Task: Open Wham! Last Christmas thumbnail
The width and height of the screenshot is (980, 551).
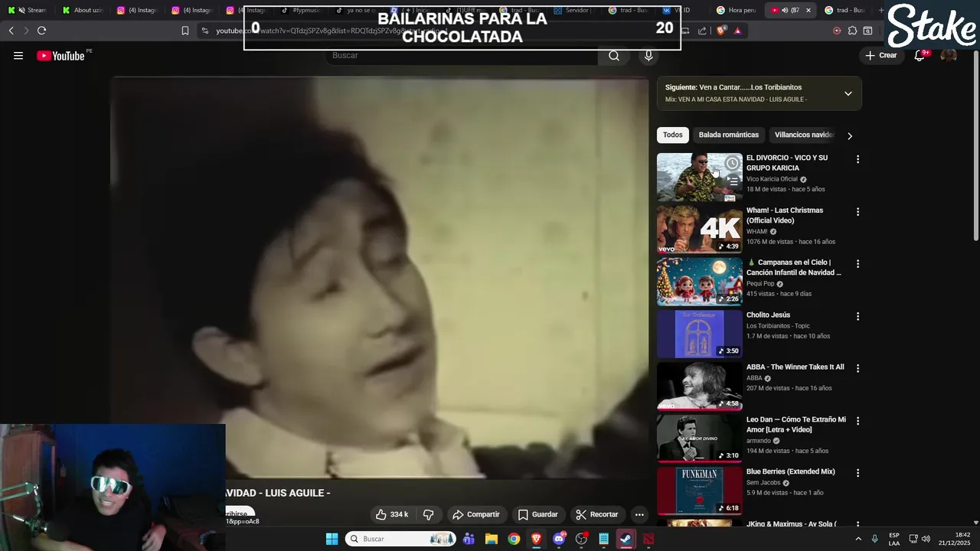Action: pyautogui.click(x=699, y=229)
